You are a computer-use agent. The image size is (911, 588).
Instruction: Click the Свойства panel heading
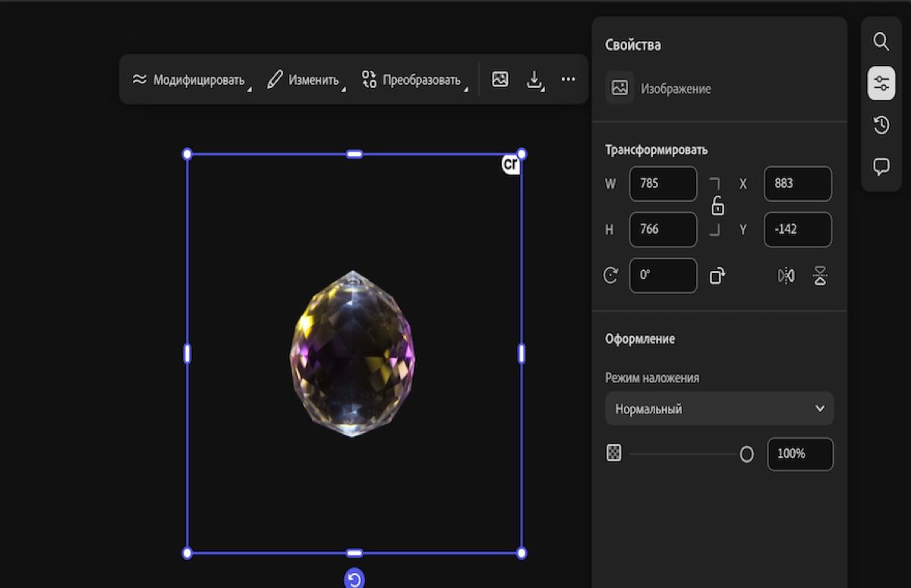[x=633, y=45]
